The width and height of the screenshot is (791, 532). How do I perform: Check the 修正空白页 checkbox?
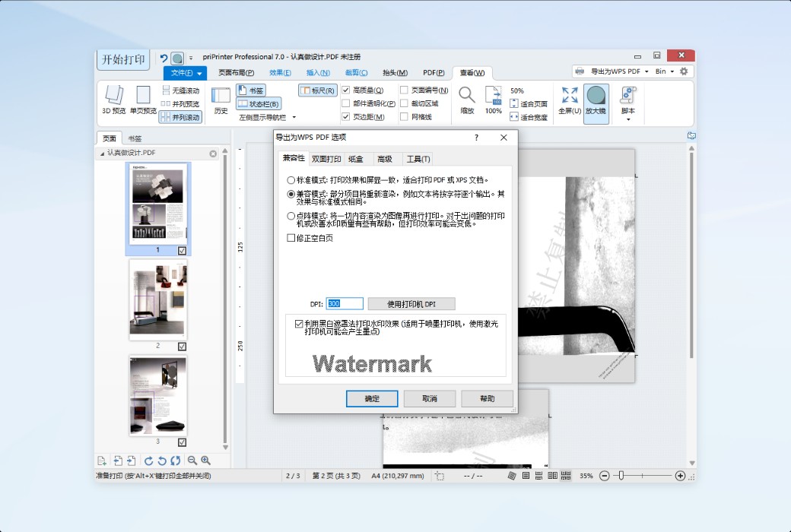[291, 238]
